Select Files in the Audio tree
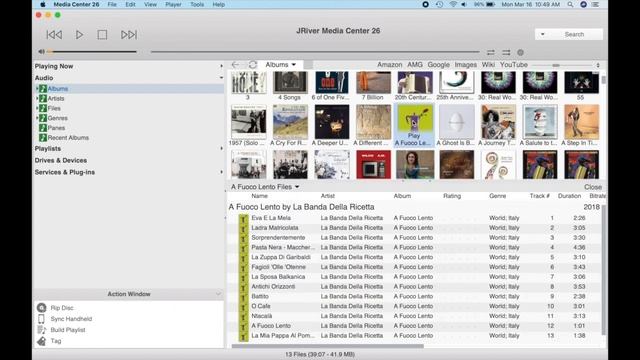 coord(54,108)
